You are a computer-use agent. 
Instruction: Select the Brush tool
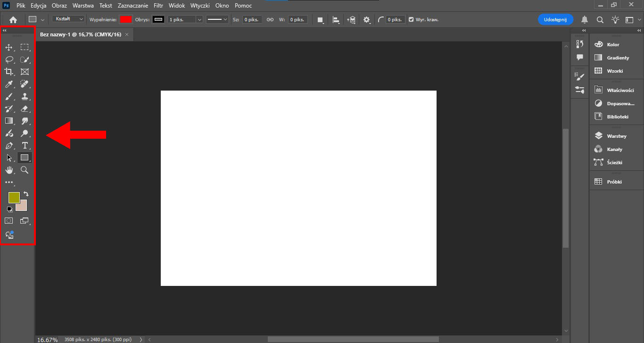pos(9,96)
